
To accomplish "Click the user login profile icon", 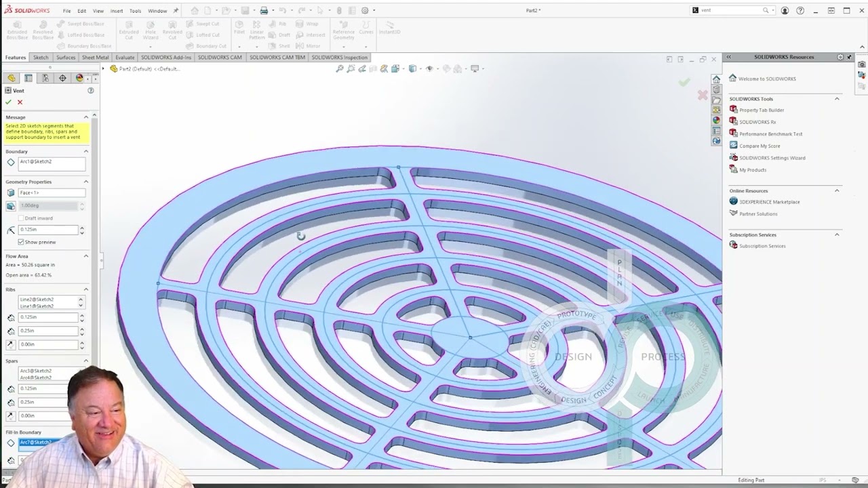I will tap(785, 11).
